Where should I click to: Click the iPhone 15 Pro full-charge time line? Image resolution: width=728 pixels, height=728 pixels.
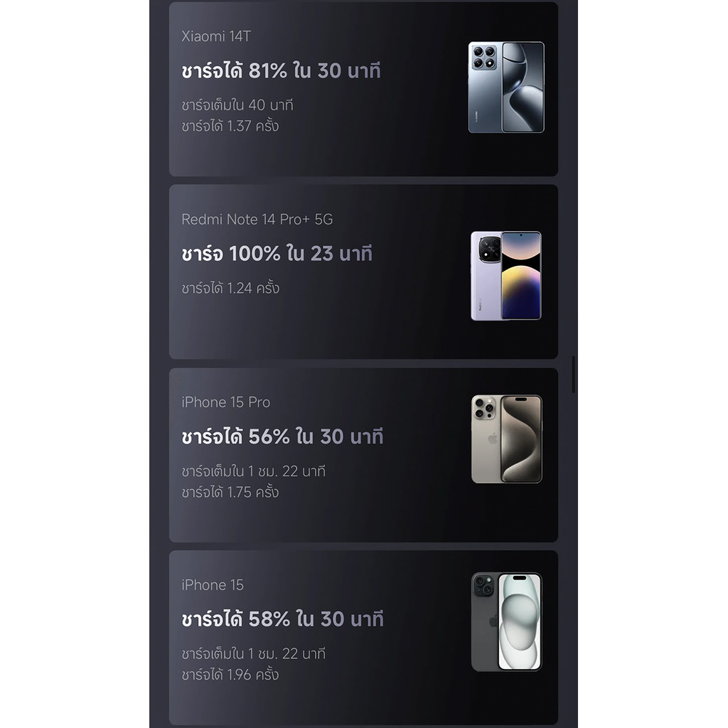(254, 471)
